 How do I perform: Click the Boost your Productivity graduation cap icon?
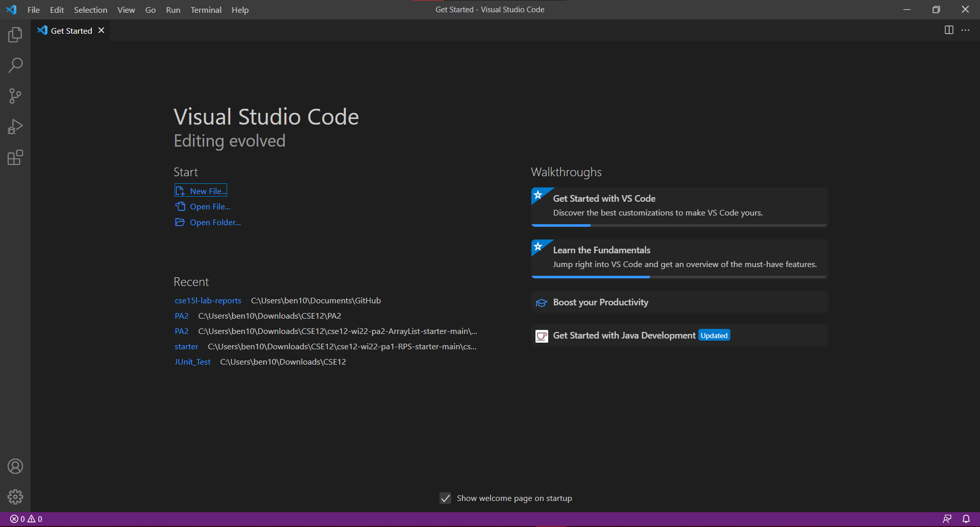click(x=541, y=303)
